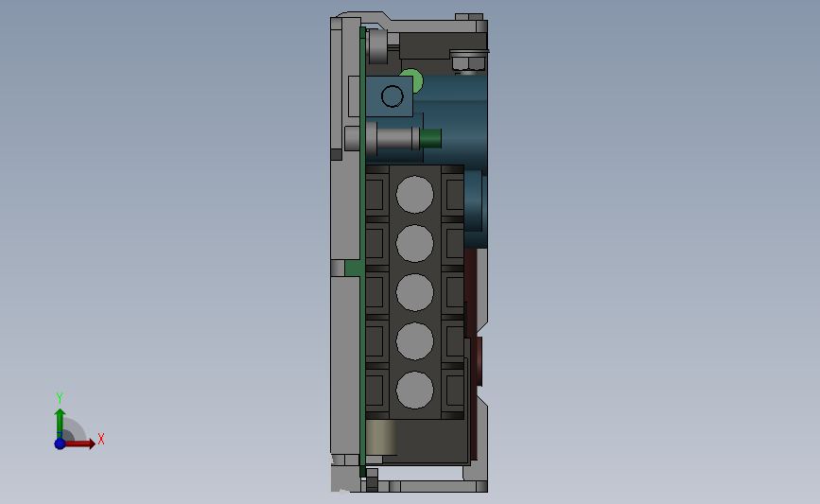Select the middle of five terminal screws

(x=414, y=292)
